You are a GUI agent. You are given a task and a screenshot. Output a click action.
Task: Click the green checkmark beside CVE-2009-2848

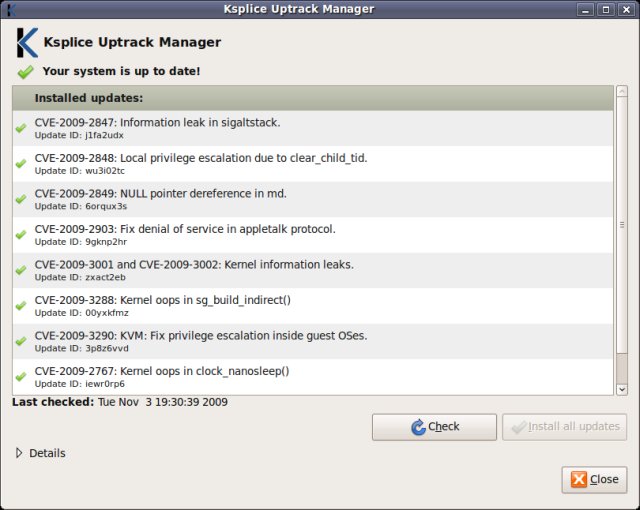21,163
